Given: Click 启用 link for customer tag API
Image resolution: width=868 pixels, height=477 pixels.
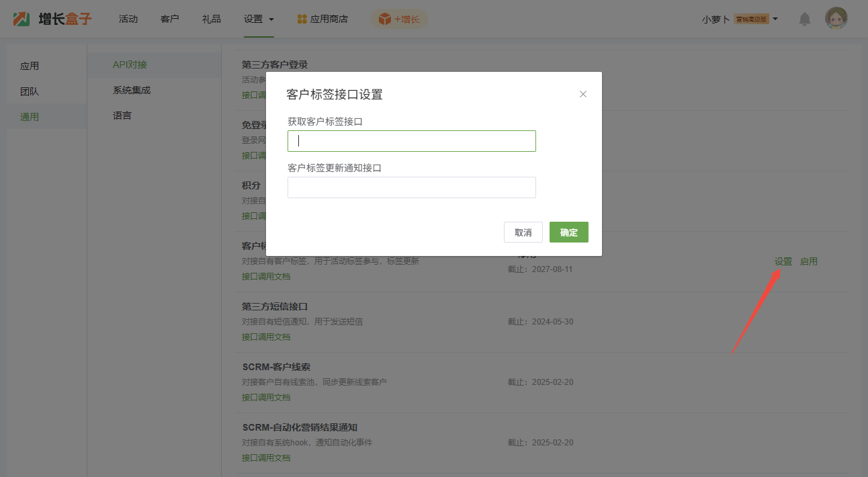Looking at the screenshot, I should click(x=809, y=261).
